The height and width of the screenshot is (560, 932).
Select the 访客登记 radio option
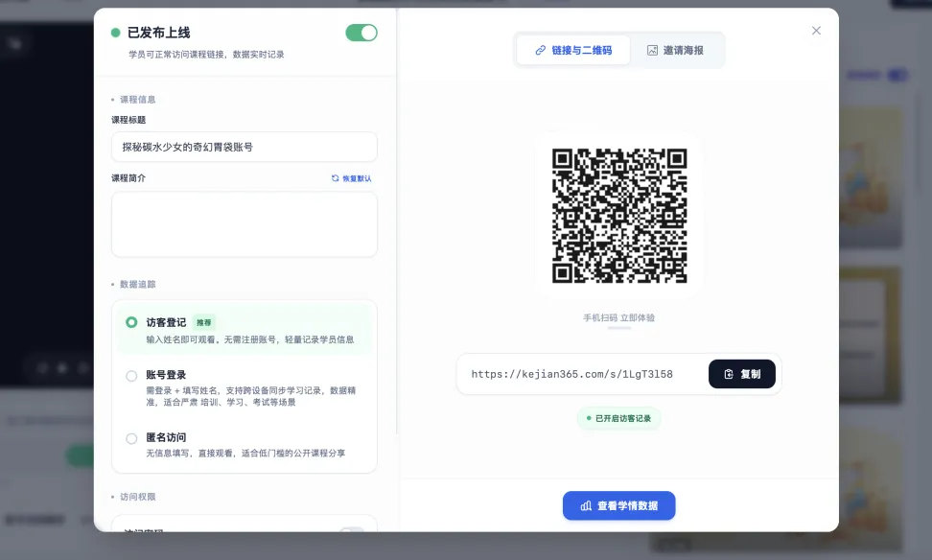pyautogui.click(x=131, y=322)
